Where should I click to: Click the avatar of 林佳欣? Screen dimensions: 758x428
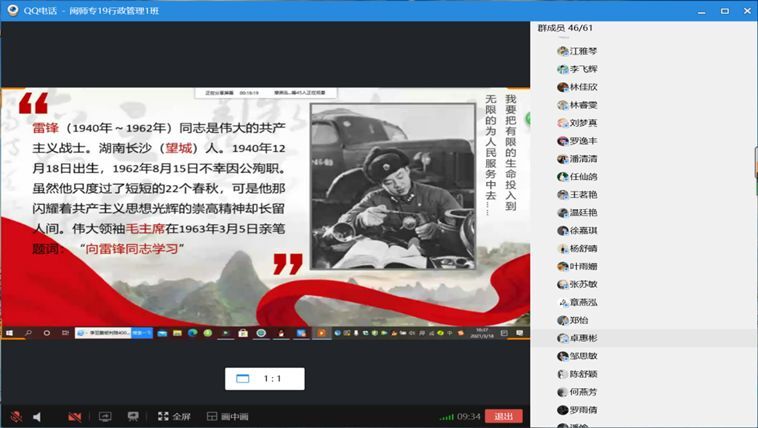pos(563,87)
